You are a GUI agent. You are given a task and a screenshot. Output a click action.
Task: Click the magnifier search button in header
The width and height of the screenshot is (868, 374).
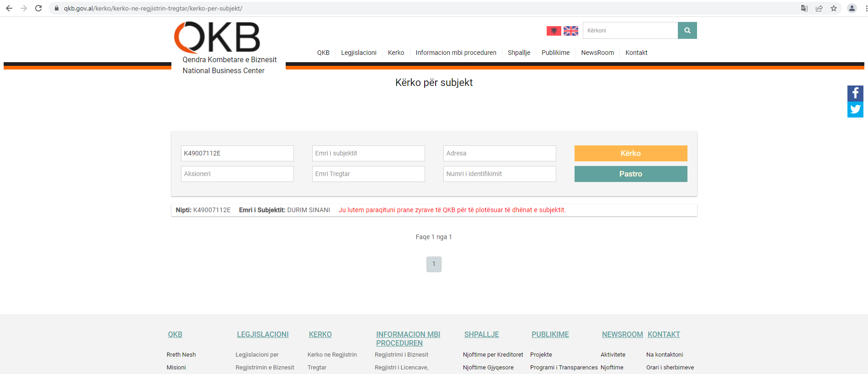pyautogui.click(x=687, y=31)
